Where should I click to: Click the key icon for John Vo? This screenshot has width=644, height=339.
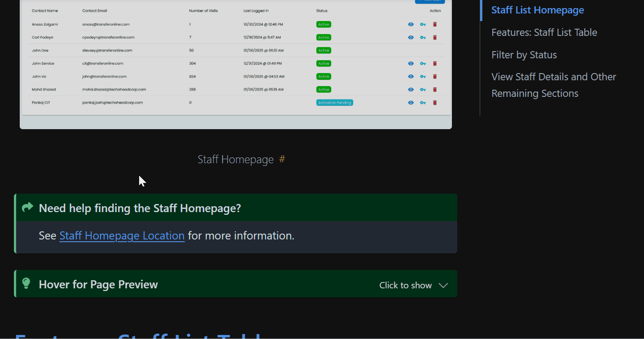pos(423,76)
